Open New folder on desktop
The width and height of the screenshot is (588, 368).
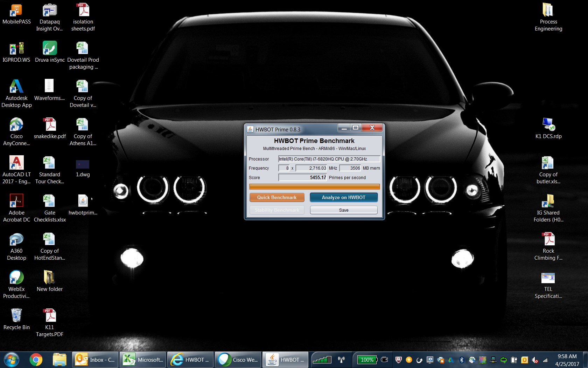click(50, 281)
